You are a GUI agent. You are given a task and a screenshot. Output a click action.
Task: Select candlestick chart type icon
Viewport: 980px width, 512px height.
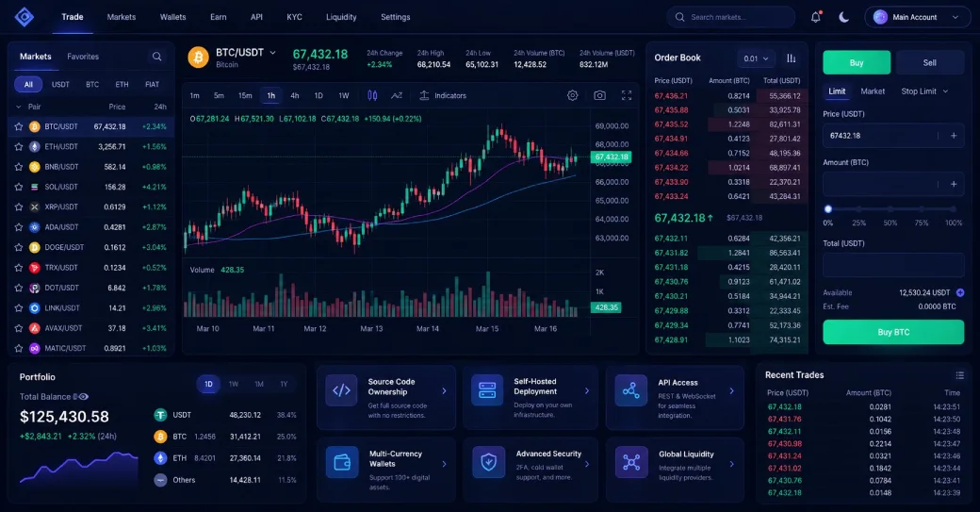point(372,95)
